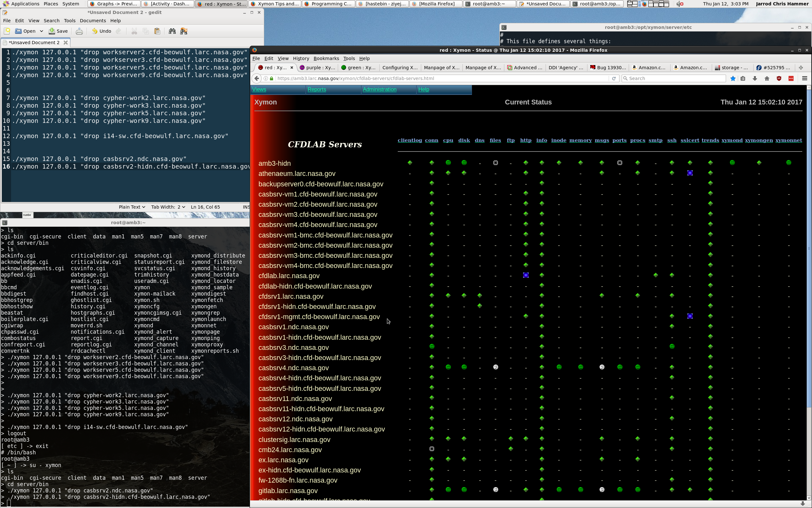Open the gitlab.larc.nasa.gov host link
Viewport: 812px width, 508px height.
tap(288, 491)
